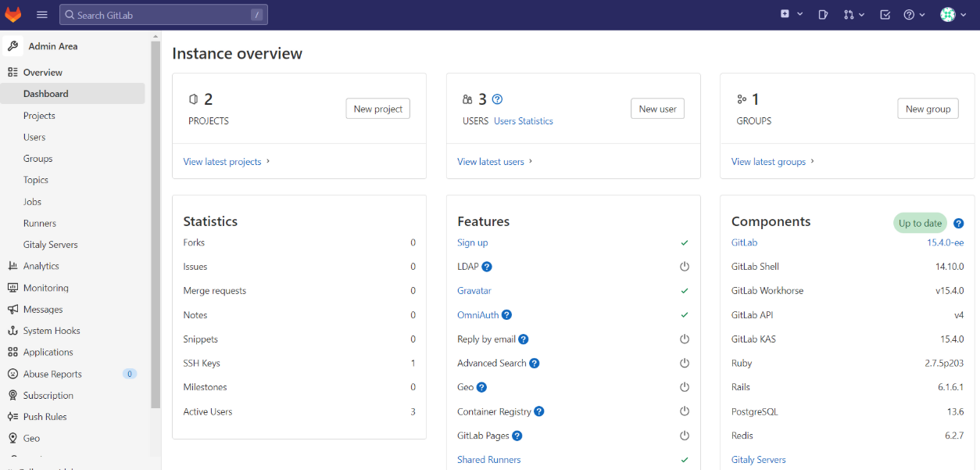This screenshot has height=470, width=980.
Task: Click the help icon next to GitLab Pages
Action: click(517, 436)
